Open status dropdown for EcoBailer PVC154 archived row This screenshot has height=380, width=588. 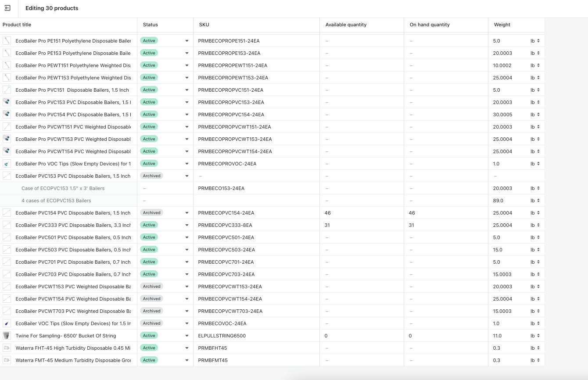tap(186, 213)
